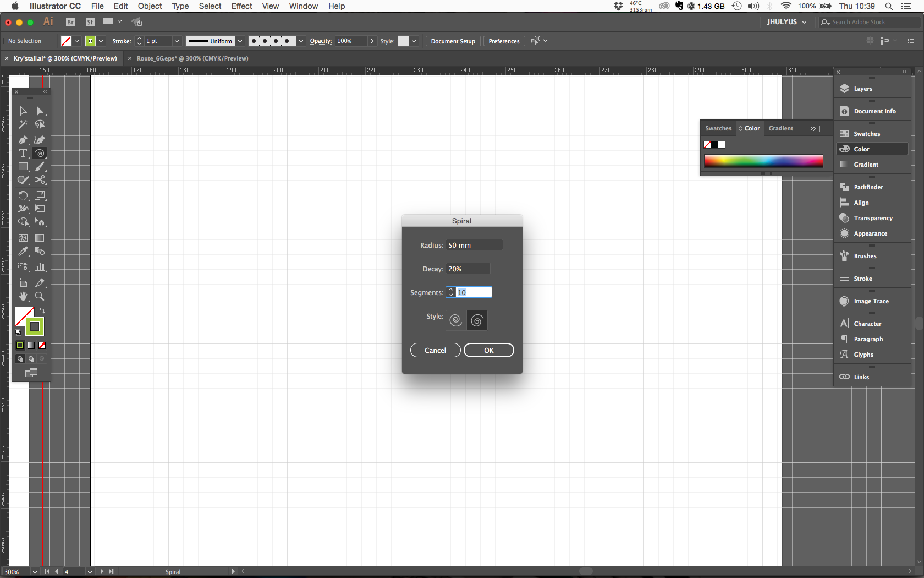The image size is (924, 578).
Task: Open the Effect menu
Action: pyautogui.click(x=241, y=6)
